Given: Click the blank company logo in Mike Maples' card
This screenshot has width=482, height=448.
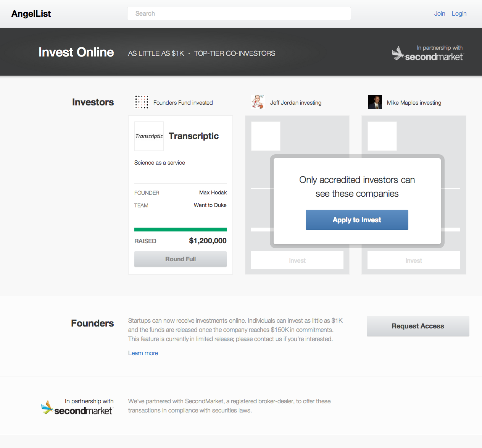Looking at the screenshot, I should [x=382, y=136].
